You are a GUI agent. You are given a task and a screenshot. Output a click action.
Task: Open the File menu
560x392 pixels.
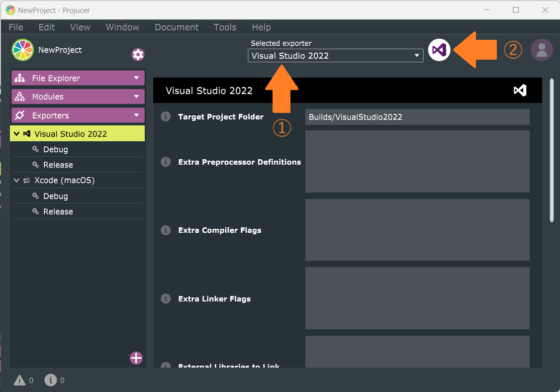(16, 27)
